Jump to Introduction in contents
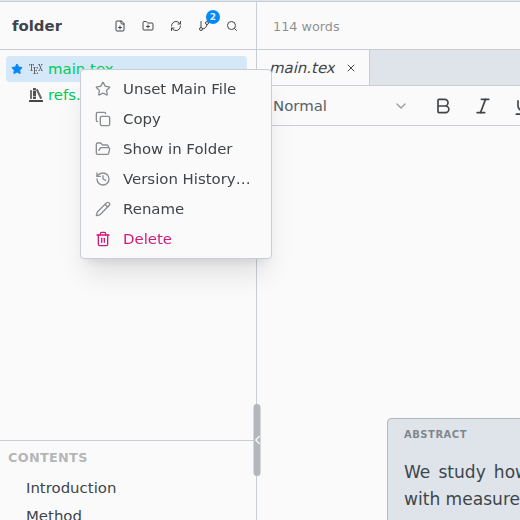 tap(71, 488)
